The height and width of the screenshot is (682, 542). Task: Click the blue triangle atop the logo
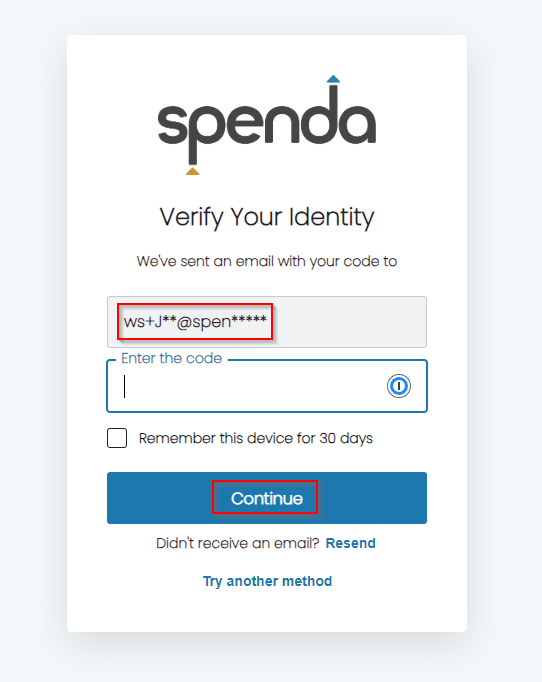click(333, 79)
